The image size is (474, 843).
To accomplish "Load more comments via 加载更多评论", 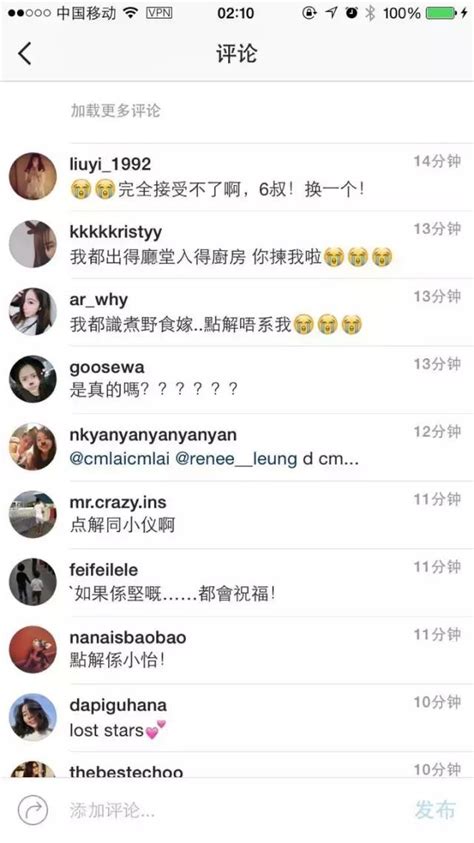I will [x=116, y=111].
